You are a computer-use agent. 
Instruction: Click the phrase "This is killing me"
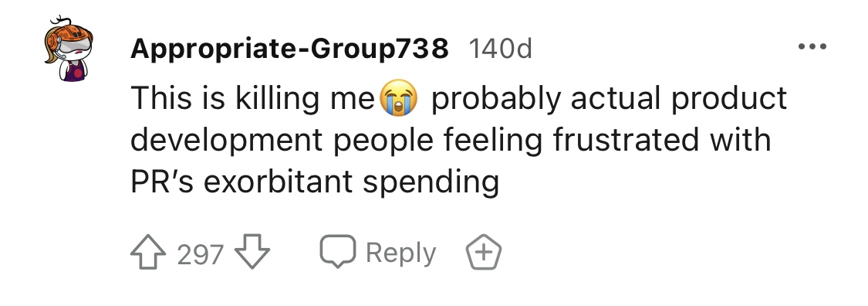(x=253, y=99)
